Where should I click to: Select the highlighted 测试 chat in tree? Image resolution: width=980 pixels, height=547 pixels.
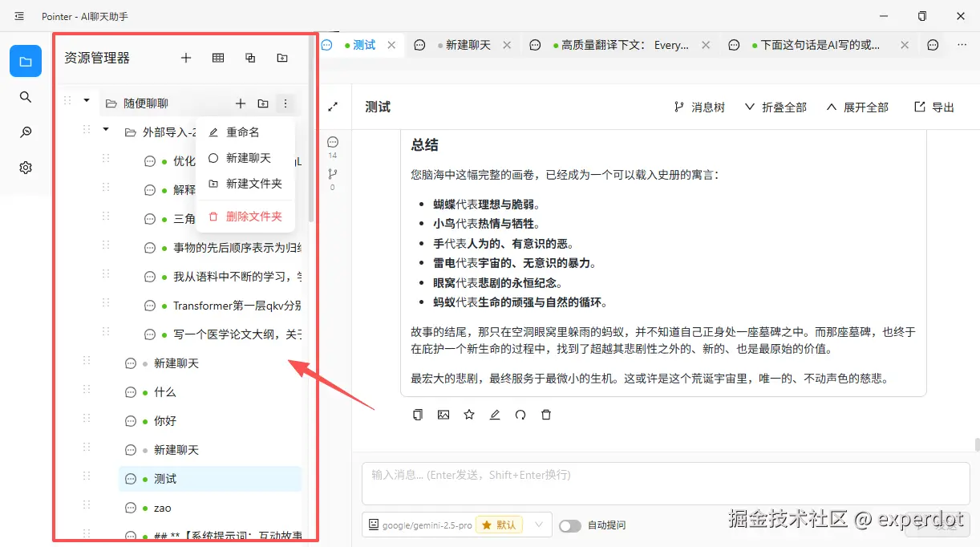pyautogui.click(x=210, y=479)
